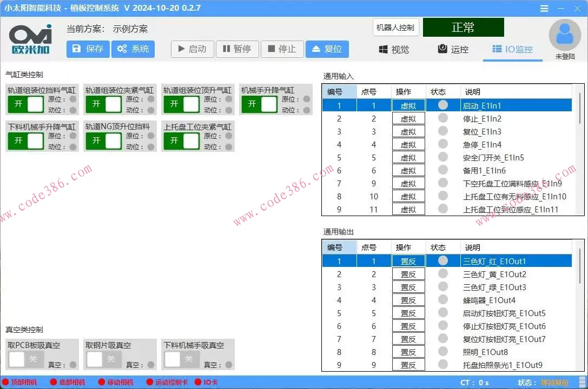Switch to 视觉 vision tab
Viewport: 588px width, 389px height.
[x=394, y=49]
